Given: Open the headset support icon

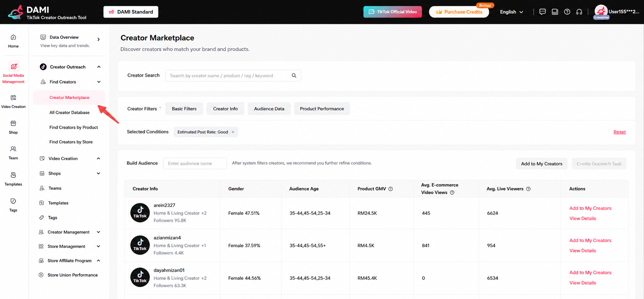Looking at the screenshot, I should pos(579,12).
